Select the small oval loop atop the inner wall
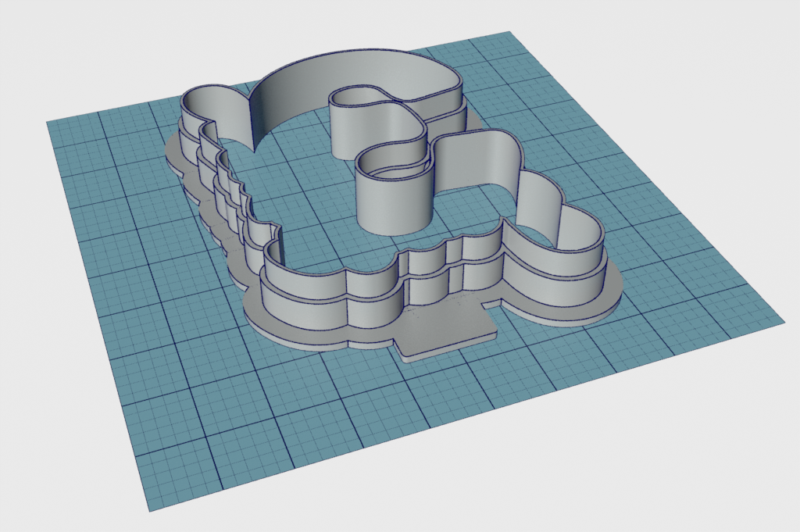 click(x=356, y=98)
